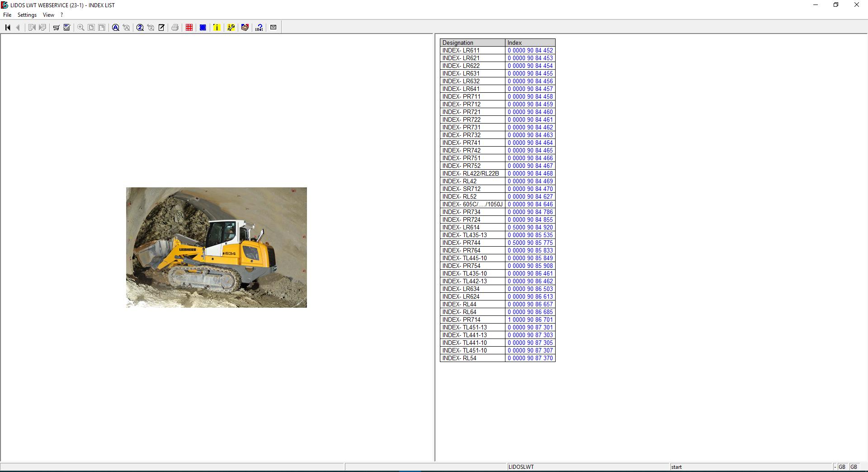The width and height of the screenshot is (868, 472).
Task: Click the Liebherr 634 loader image
Action: pos(216,248)
